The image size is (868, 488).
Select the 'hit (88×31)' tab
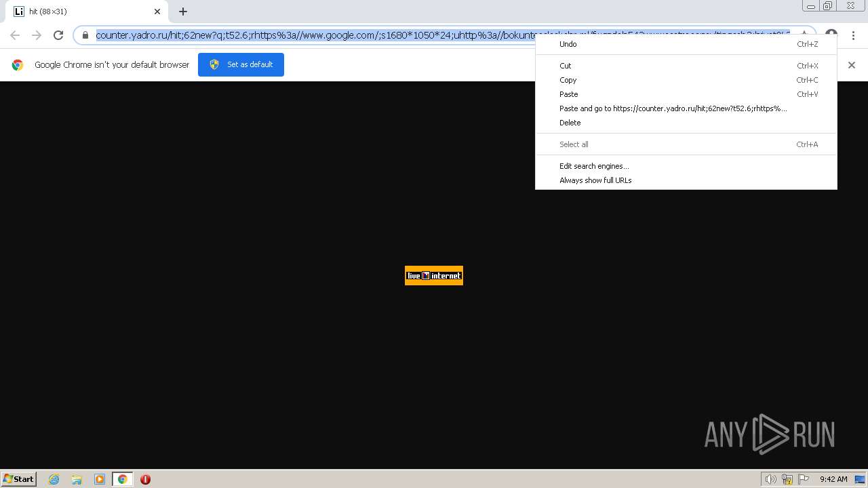[x=87, y=12]
